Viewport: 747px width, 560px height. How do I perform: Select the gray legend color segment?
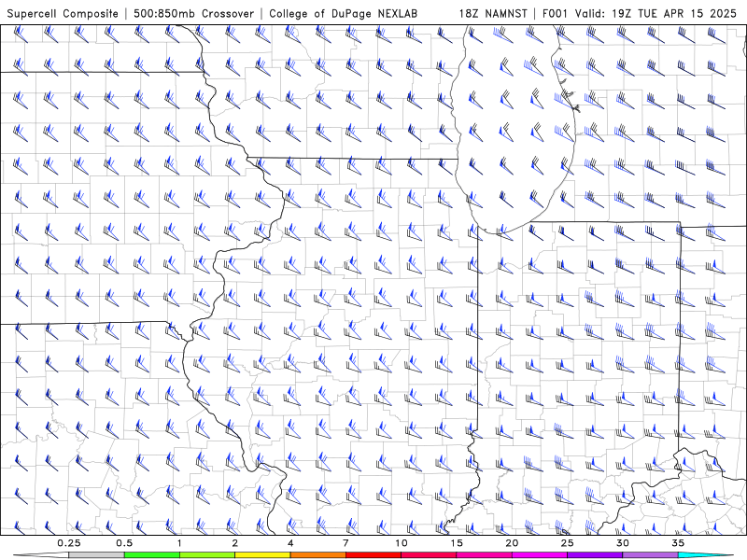tap(97, 555)
